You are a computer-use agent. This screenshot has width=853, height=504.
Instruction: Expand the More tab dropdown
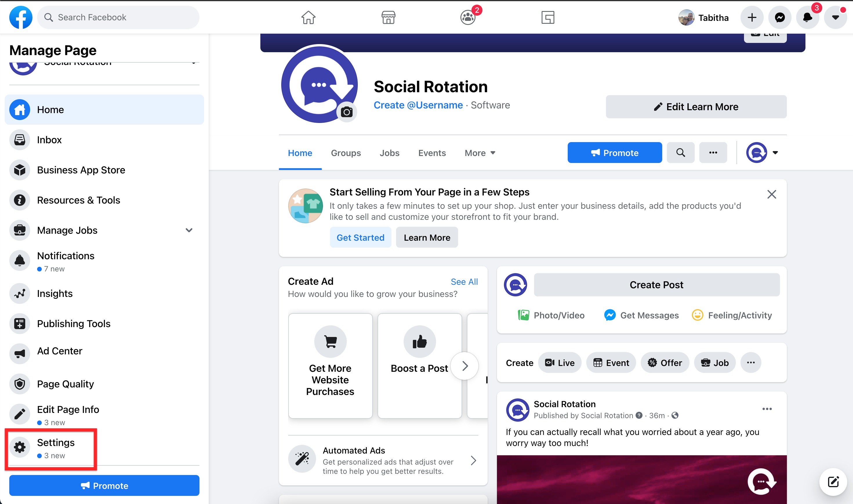pyautogui.click(x=480, y=153)
